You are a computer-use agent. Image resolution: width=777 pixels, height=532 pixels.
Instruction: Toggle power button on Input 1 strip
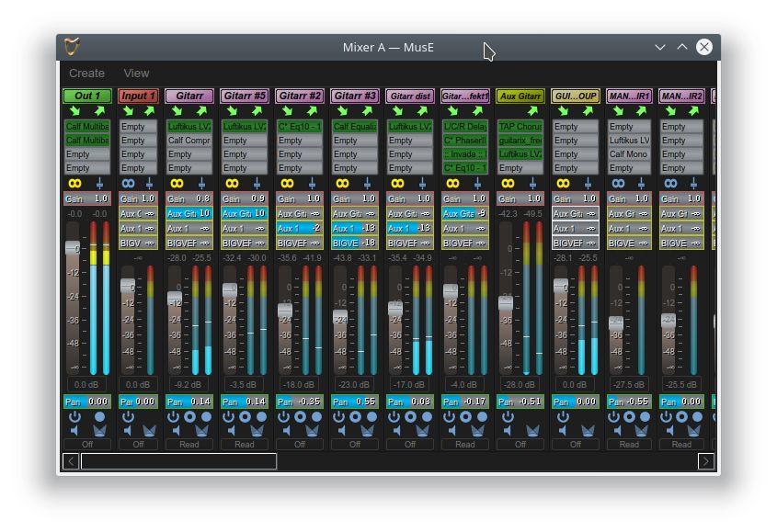[127, 417]
